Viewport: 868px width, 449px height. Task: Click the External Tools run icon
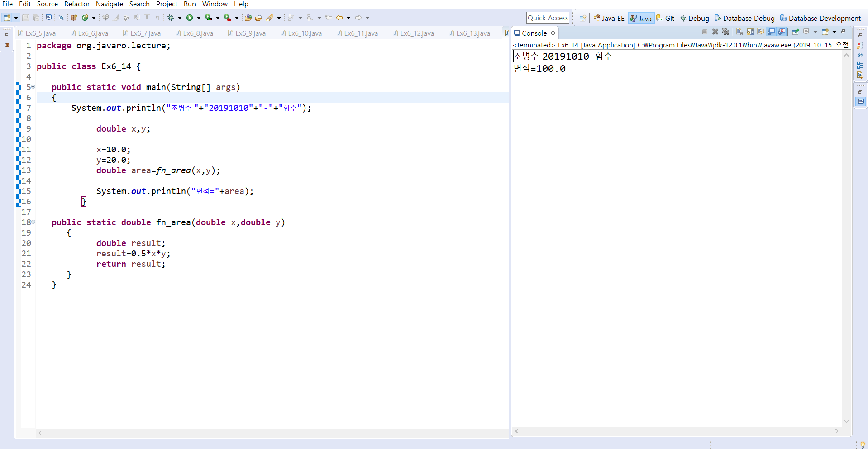click(228, 18)
